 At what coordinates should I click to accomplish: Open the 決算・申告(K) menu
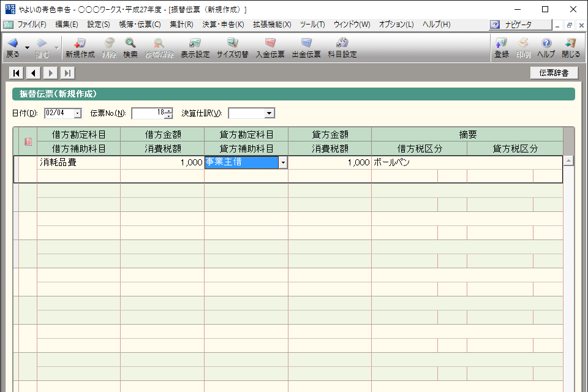[x=223, y=24]
